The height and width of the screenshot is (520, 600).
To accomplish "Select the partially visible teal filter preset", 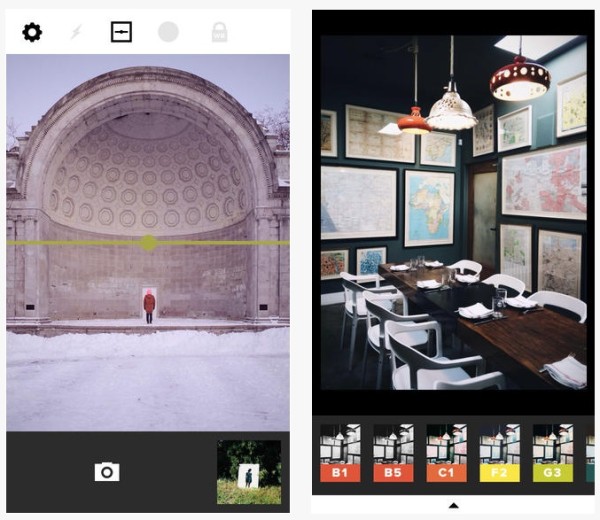I will coord(590,453).
